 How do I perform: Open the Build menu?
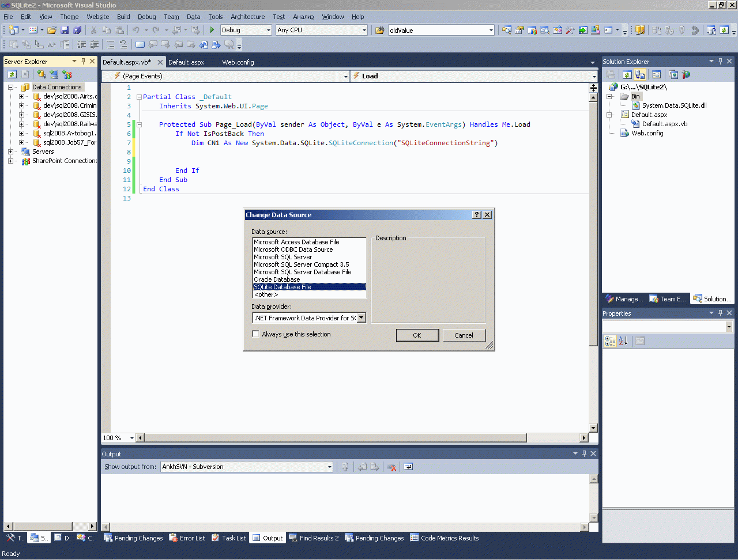point(123,17)
